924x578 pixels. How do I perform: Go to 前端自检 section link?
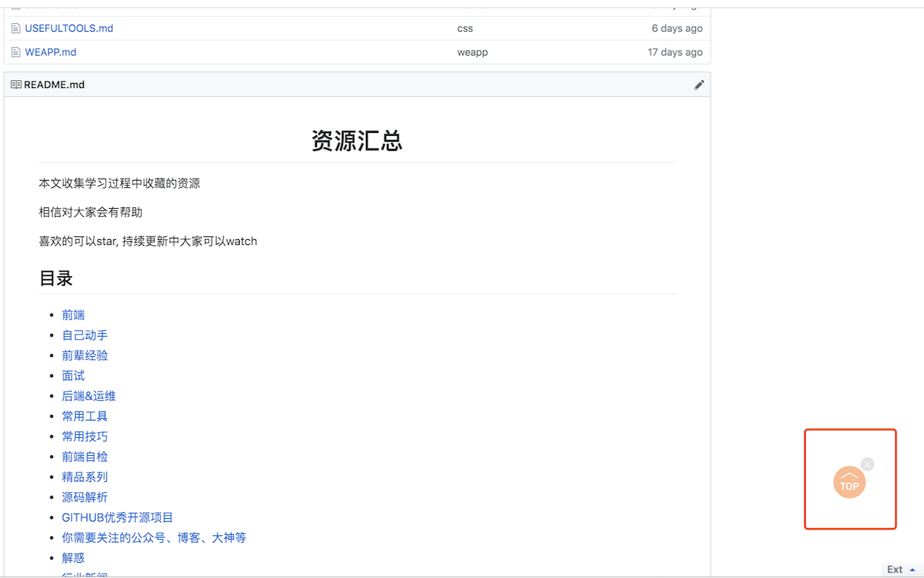[85, 457]
